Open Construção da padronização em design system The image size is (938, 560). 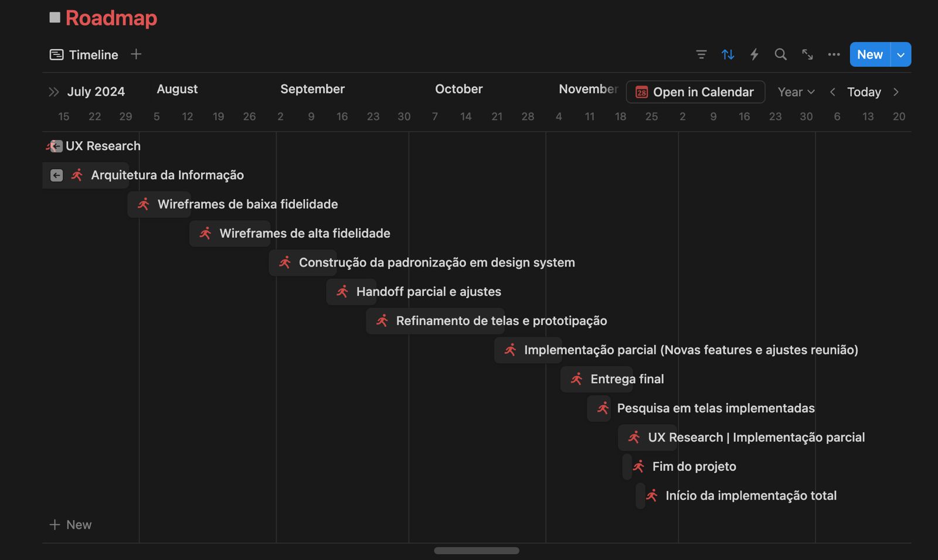click(x=437, y=262)
